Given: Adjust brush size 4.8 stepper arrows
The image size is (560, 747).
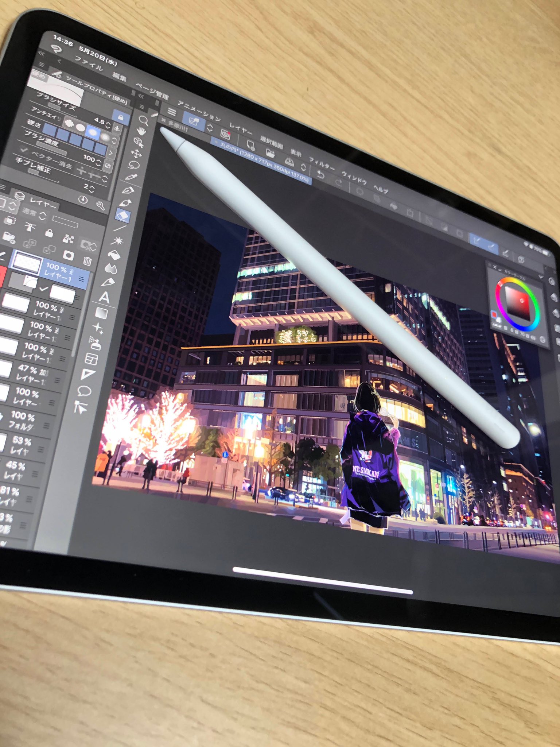Looking at the screenshot, I should click(x=108, y=125).
